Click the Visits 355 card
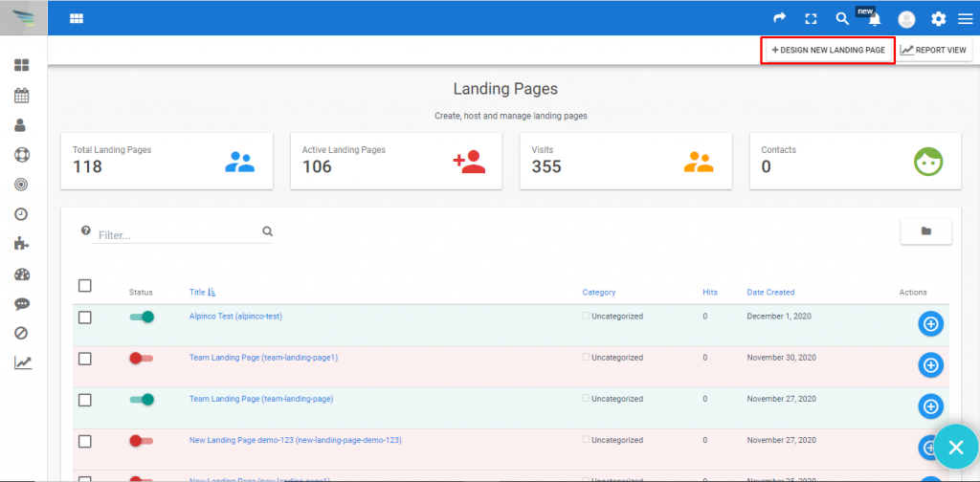Image resolution: width=980 pixels, height=482 pixels. 626,161
